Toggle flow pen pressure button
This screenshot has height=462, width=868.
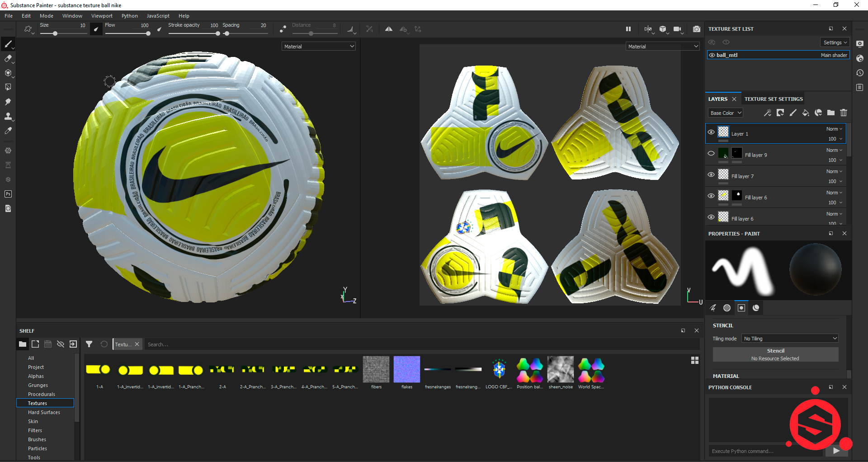159,29
